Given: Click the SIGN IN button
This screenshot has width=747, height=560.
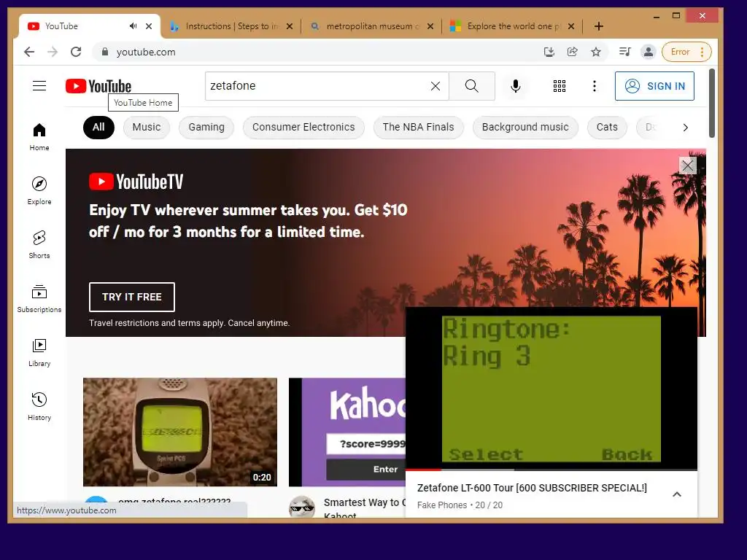Looking at the screenshot, I should (x=654, y=86).
